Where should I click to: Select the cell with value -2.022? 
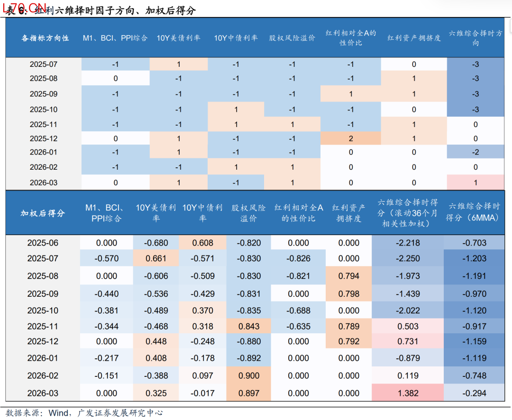coord(407,310)
